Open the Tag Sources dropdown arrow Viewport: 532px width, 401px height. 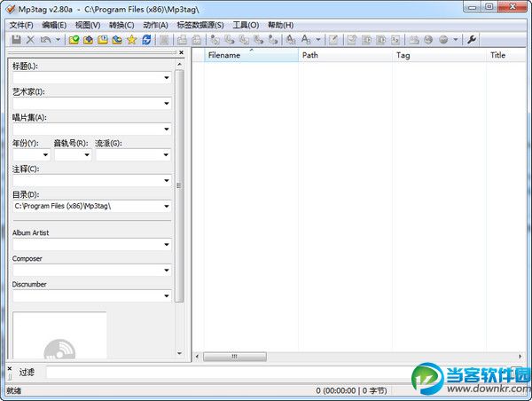(x=456, y=40)
